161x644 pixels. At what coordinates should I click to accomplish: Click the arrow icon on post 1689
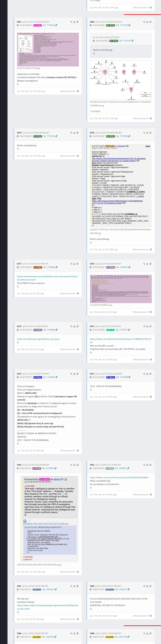pyautogui.click(x=77, y=633)
